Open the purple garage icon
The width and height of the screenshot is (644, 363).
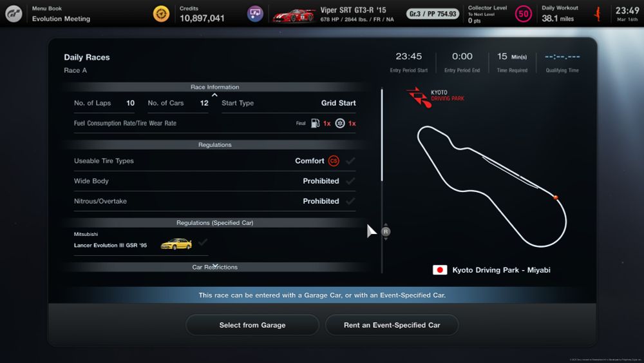tap(254, 14)
